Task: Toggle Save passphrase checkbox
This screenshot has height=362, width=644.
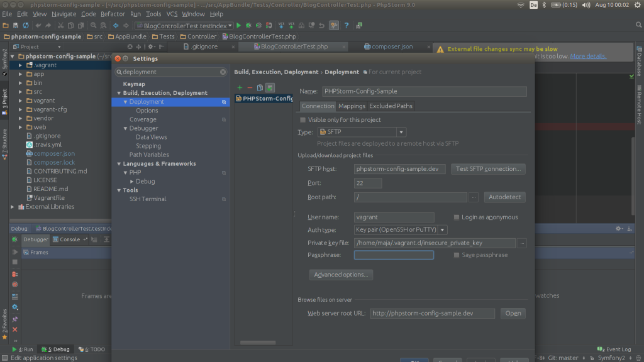Action: pyautogui.click(x=457, y=255)
